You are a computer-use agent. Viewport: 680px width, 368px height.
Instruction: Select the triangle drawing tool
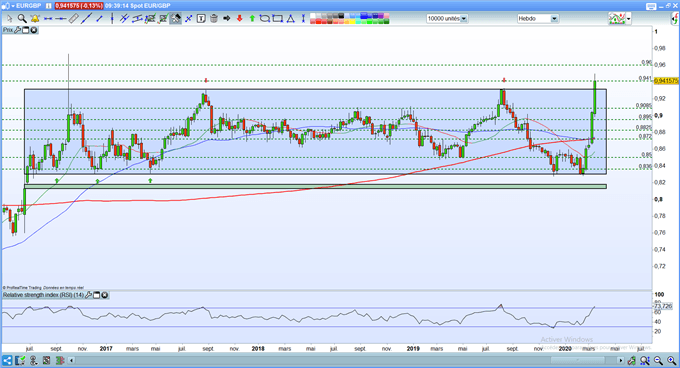pos(291,19)
